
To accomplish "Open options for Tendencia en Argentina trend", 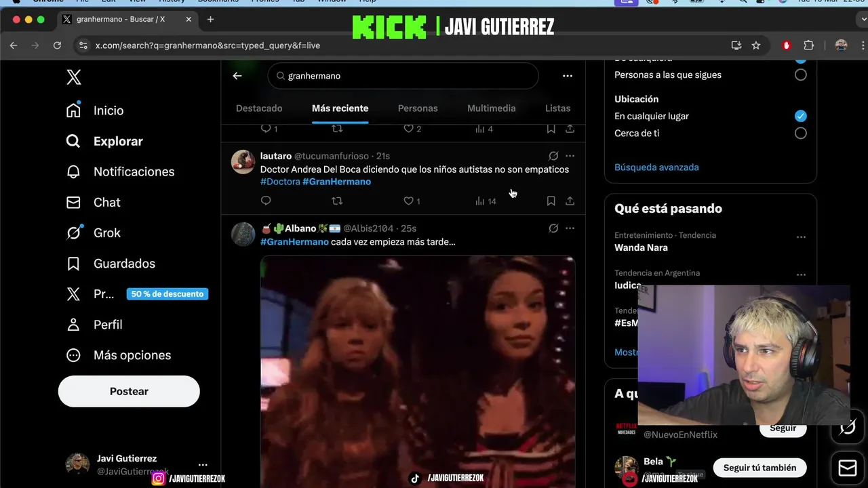I will pos(801,275).
